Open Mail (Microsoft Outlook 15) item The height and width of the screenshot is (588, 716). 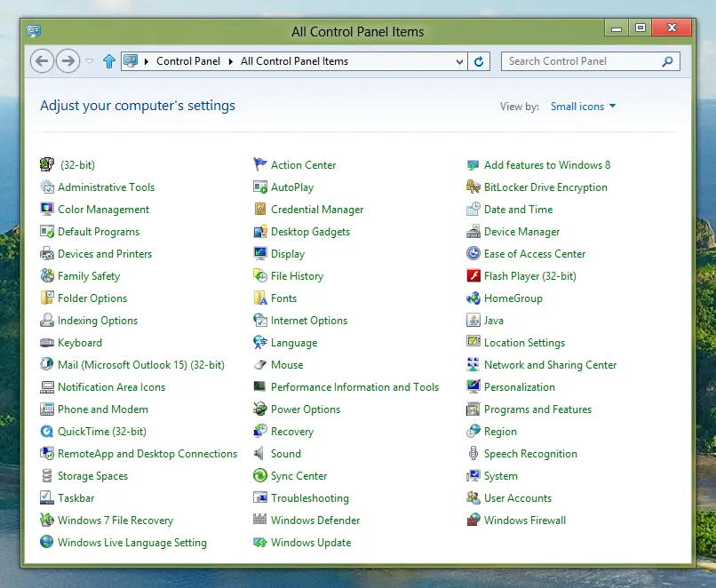(x=141, y=365)
